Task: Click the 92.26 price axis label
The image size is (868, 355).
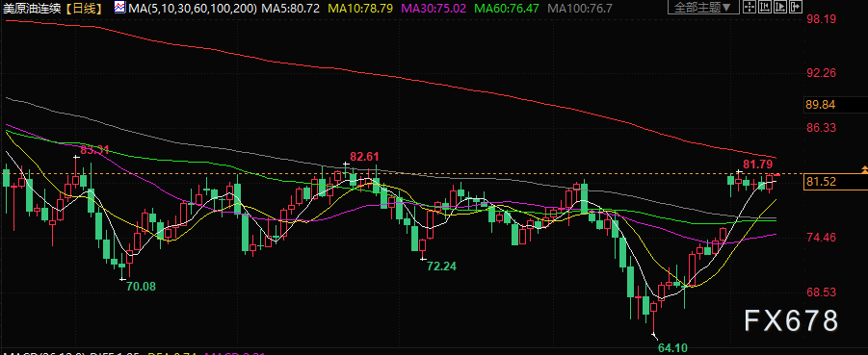Action: [821, 73]
